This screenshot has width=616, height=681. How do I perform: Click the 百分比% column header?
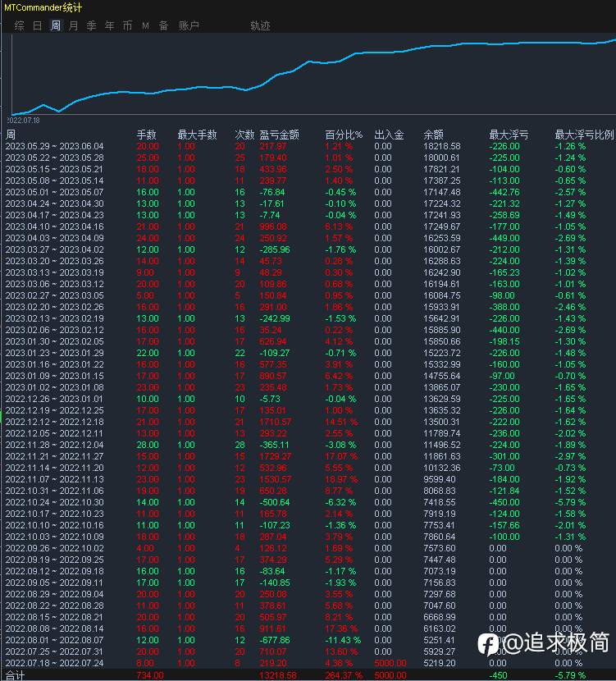point(344,135)
